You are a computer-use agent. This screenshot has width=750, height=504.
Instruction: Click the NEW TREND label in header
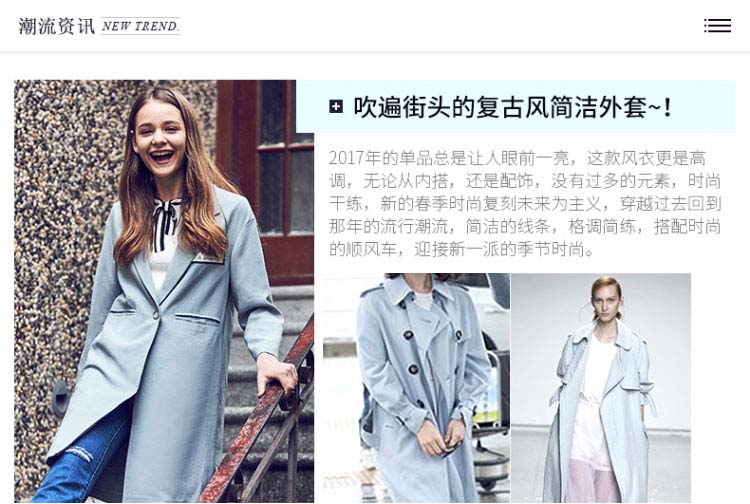[140, 26]
